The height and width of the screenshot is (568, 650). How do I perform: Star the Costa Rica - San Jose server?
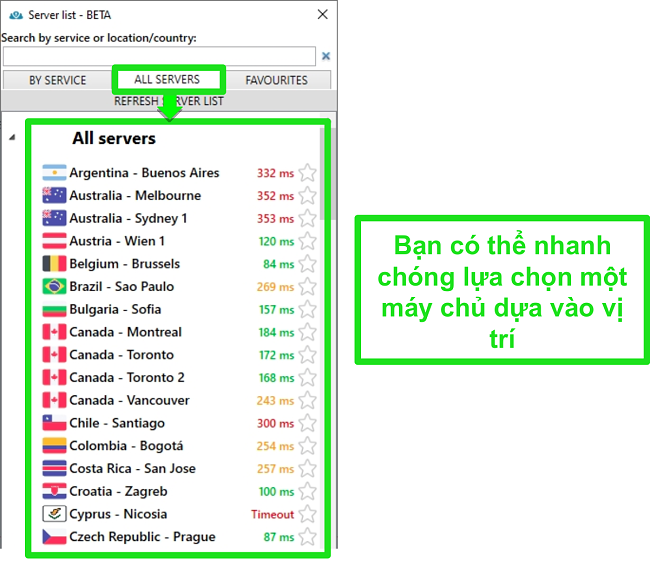point(308,469)
